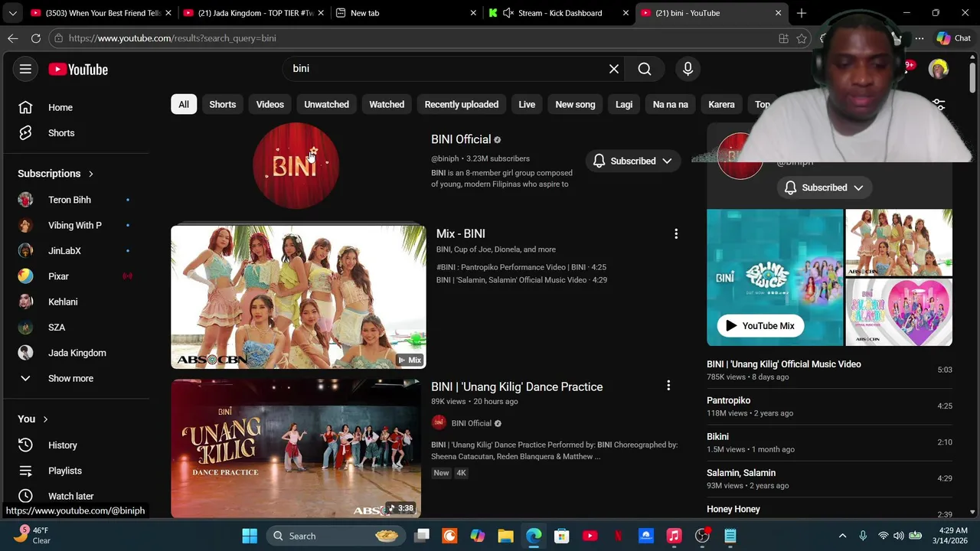This screenshot has height=551, width=980.
Task: Open Apple Music from the taskbar
Action: click(x=674, y=536)
